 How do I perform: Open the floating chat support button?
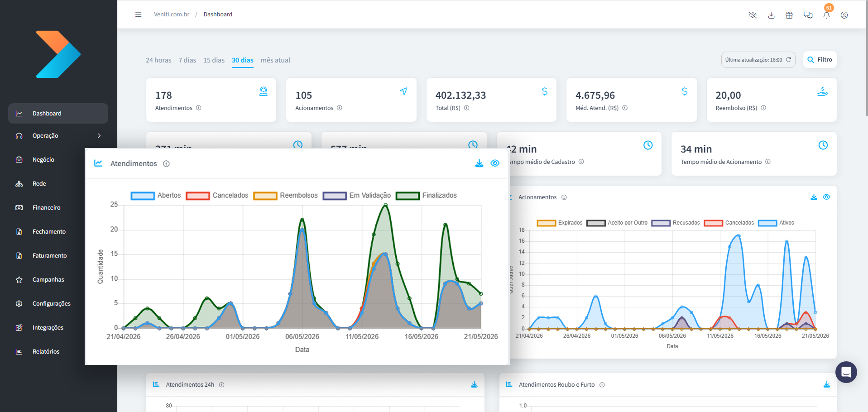(846, 372)
